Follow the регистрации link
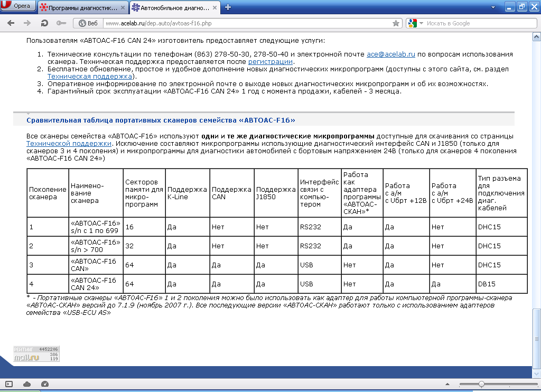541x392 pixels. click(270, 61)
